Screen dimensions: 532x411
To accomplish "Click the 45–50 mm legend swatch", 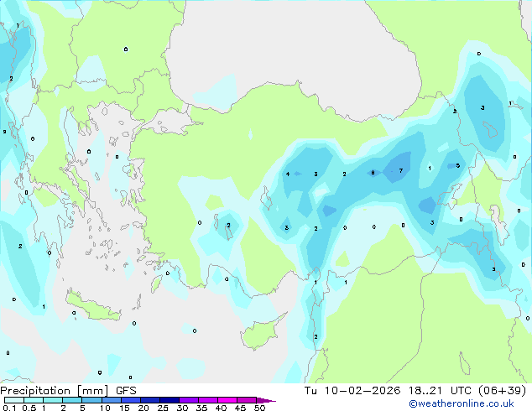I will coord(247,400).
